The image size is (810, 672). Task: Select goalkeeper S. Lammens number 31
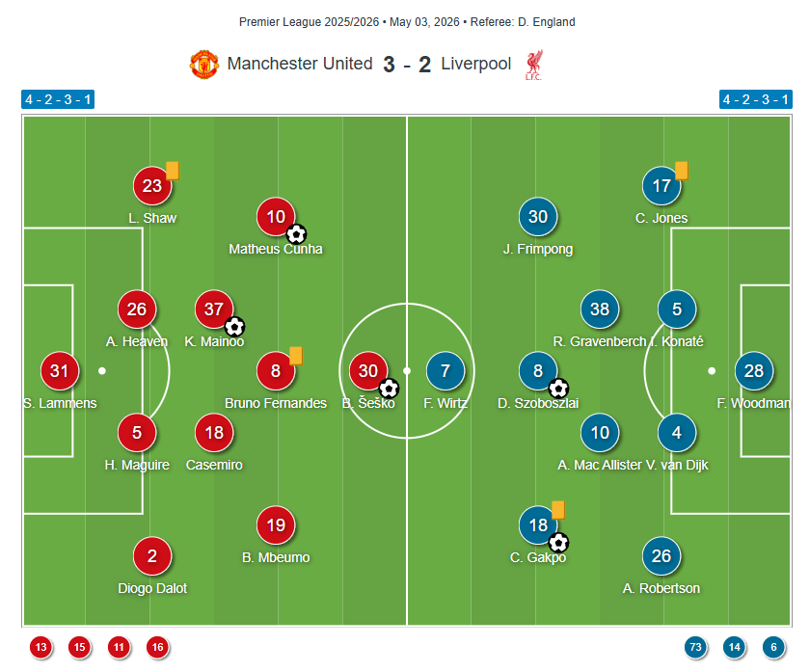pyautogui.click(x=60, y=371)
